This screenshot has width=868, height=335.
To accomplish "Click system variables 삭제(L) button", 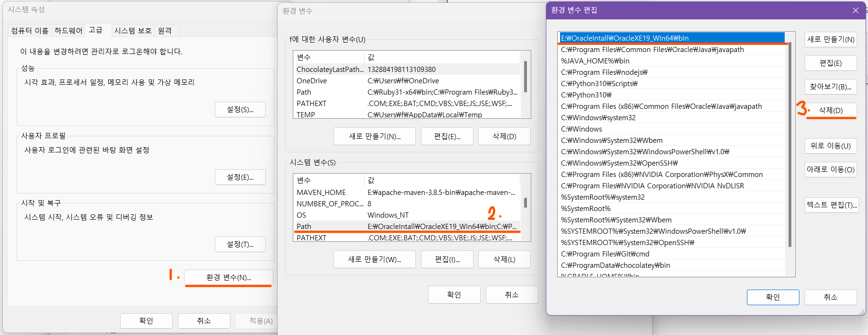I will pos(505,259).
